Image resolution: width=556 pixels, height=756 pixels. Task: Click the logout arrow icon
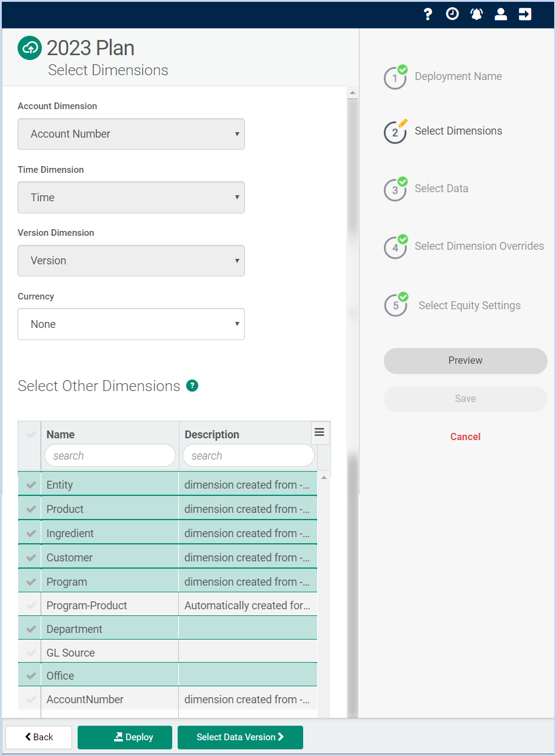(x=525, y=14)
